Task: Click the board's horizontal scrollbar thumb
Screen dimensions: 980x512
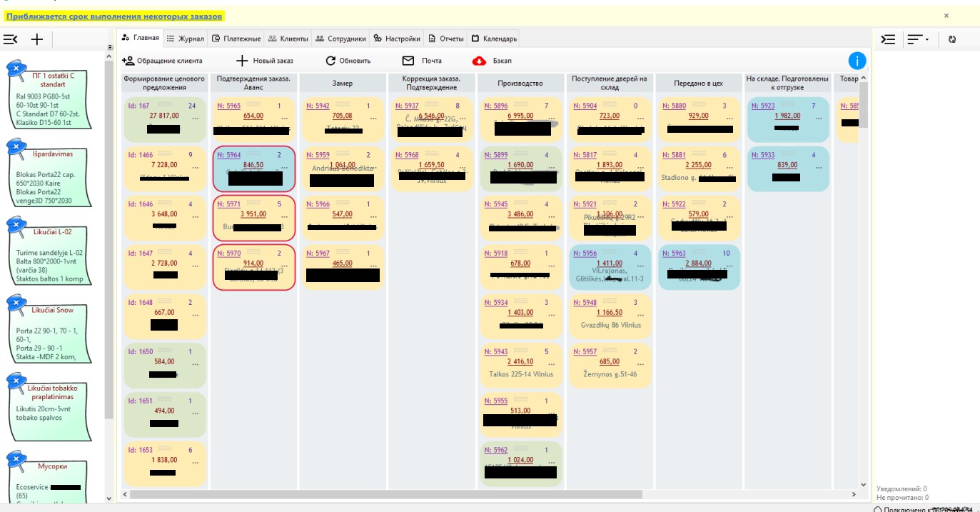Action: click(385, 494)
